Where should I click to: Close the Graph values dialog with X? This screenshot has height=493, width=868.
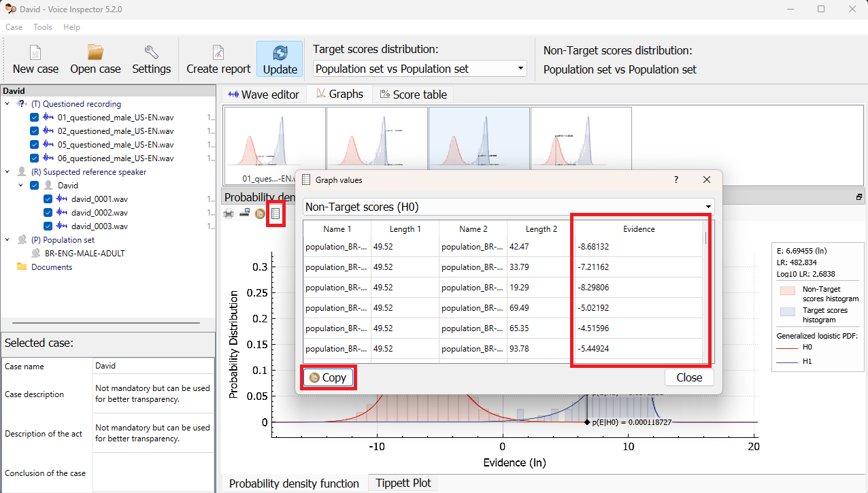(x=707, y=180)
